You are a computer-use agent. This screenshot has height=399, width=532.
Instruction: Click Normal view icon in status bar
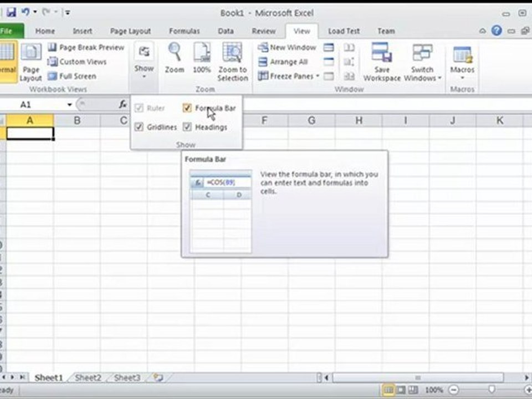coord(388,390)
